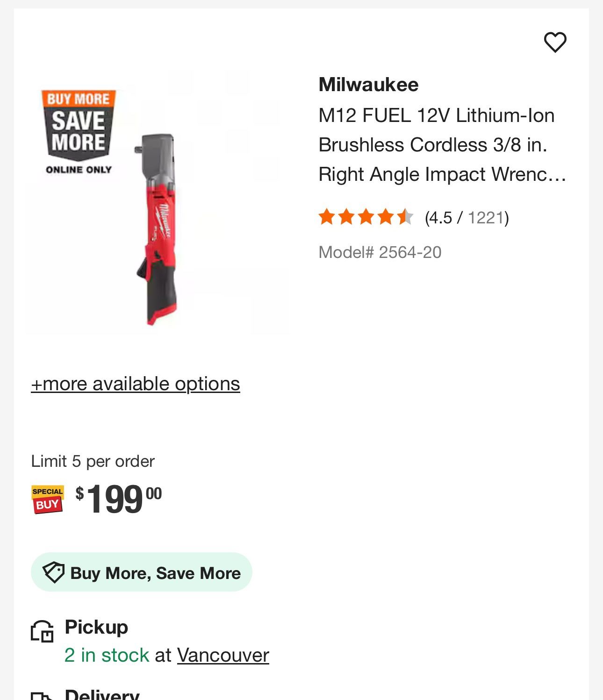Open the Milwaukee impact wrench product image
Image resolution: width=603 pixels, height=700 pixels.
[159, 229]
